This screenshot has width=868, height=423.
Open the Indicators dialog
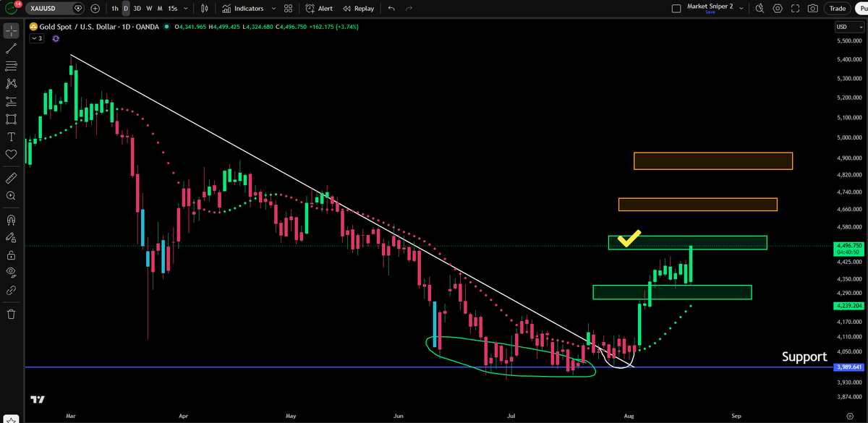243,9
